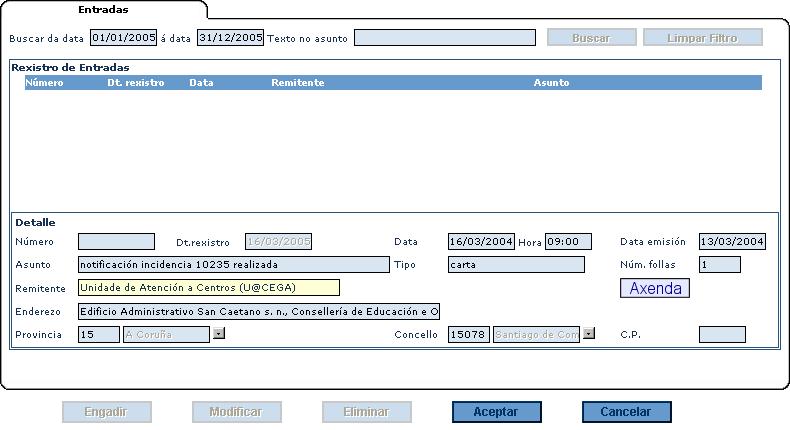The width and height of the screenshot is (790, 430).
Task: Click the Tipo field containing carta
Action: (x=516, y=265)
